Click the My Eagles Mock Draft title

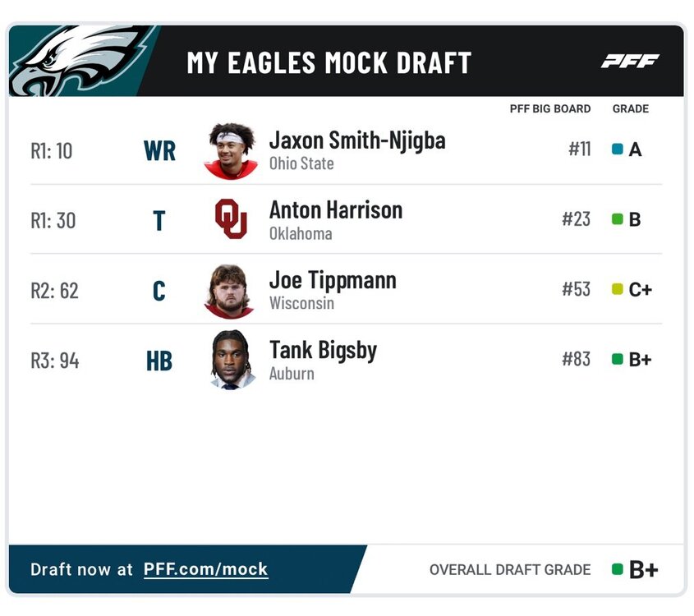click(x=329, y=62)
